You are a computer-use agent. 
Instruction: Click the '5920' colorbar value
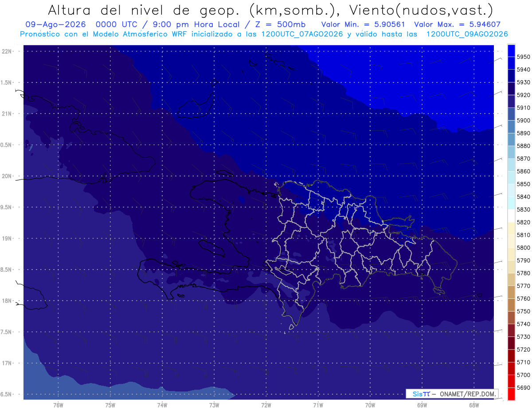pyautogui.click(x=524, y=95)
